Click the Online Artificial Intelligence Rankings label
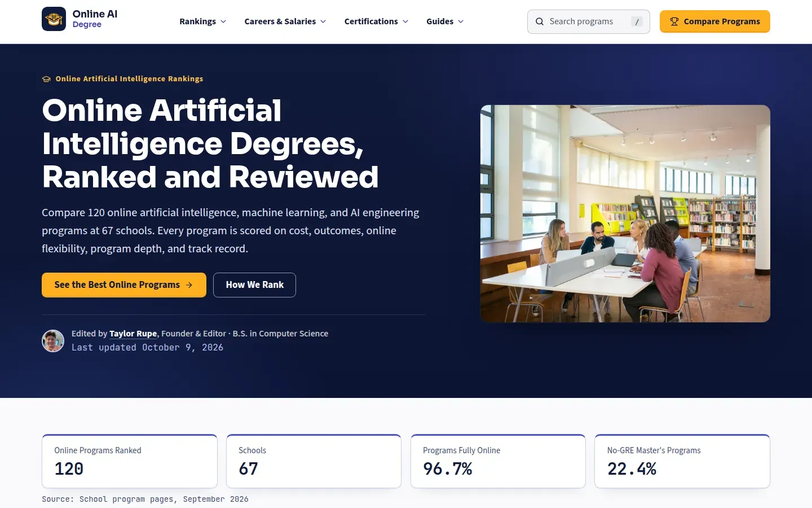This screenshot has height=508, width=812. click(129, 79)
